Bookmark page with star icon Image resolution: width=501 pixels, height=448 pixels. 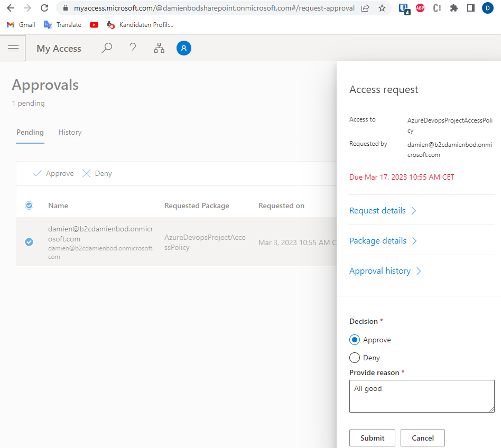[382, 8]
